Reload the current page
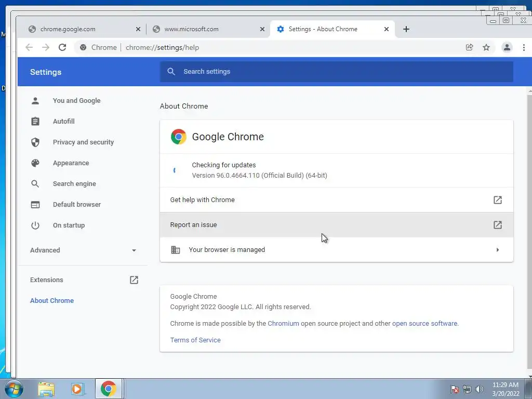Viewport: 532px width, 399px height. point(62,47)
